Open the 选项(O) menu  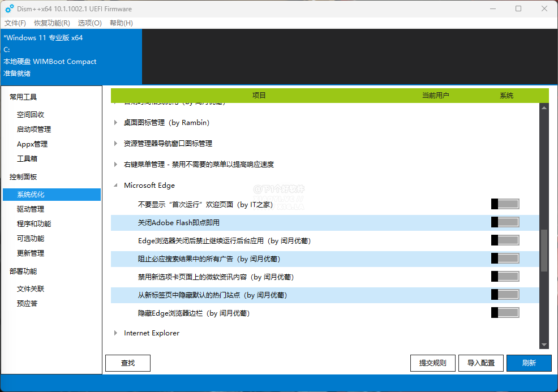tap(89, 23)
